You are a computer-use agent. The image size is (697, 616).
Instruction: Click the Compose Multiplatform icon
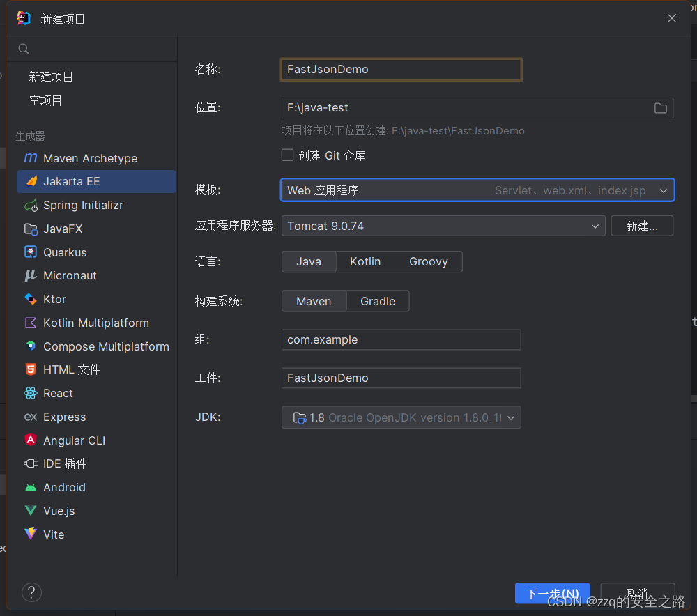click(31, 346)
